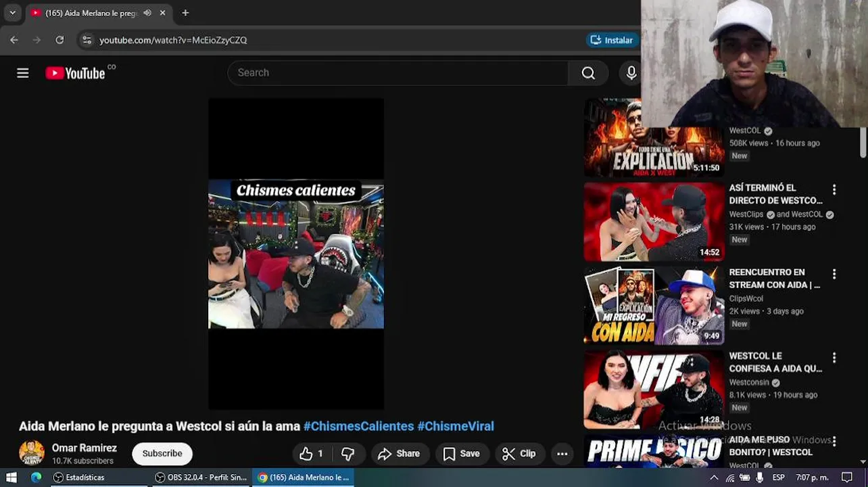
Task: Click the URL address bar text
Action: point(173,40)
